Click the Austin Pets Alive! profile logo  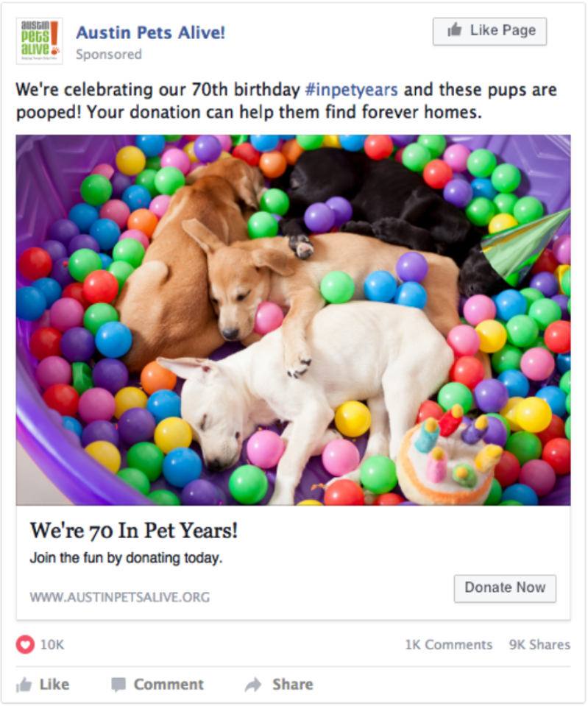tap(39, 41)
